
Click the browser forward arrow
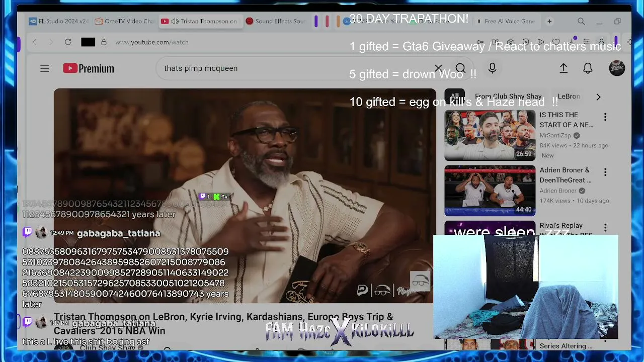pyautogui.click(x=51, y=42)
